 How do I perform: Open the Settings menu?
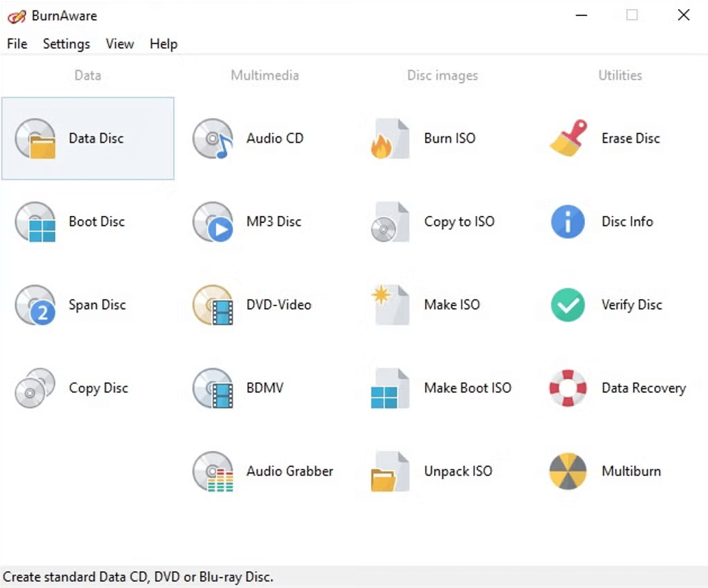66,44
